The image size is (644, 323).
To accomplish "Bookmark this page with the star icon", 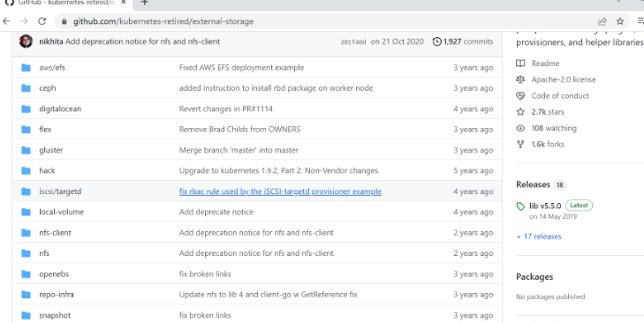I will point(620,21).
